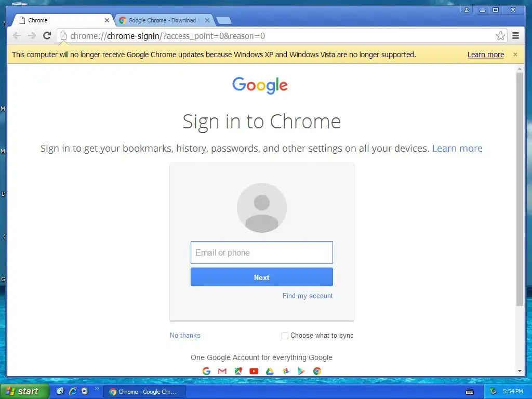Expand the quick launch overflow chevron
Screen dimensions: 532x399
click(x=97, y=389)
